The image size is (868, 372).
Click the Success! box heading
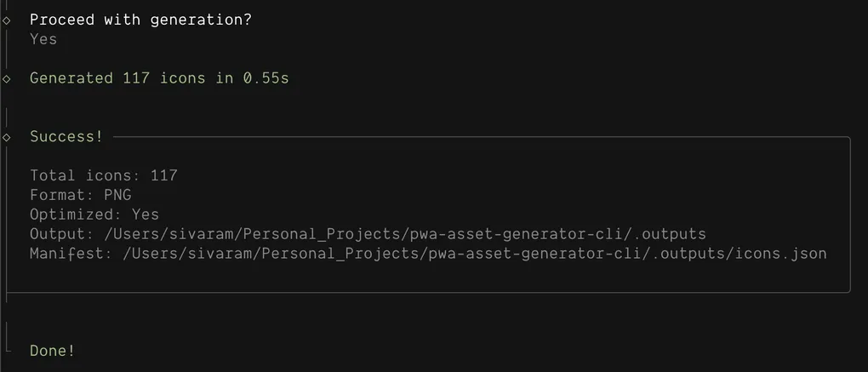pos(66,137)
